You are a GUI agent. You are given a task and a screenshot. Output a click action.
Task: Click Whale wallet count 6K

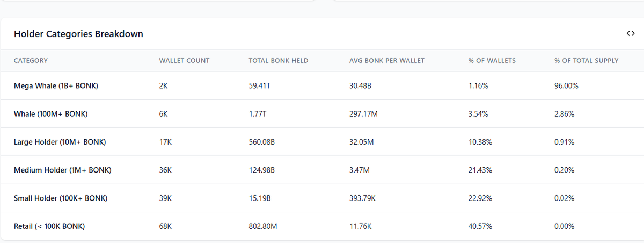[x=164, y=114]
